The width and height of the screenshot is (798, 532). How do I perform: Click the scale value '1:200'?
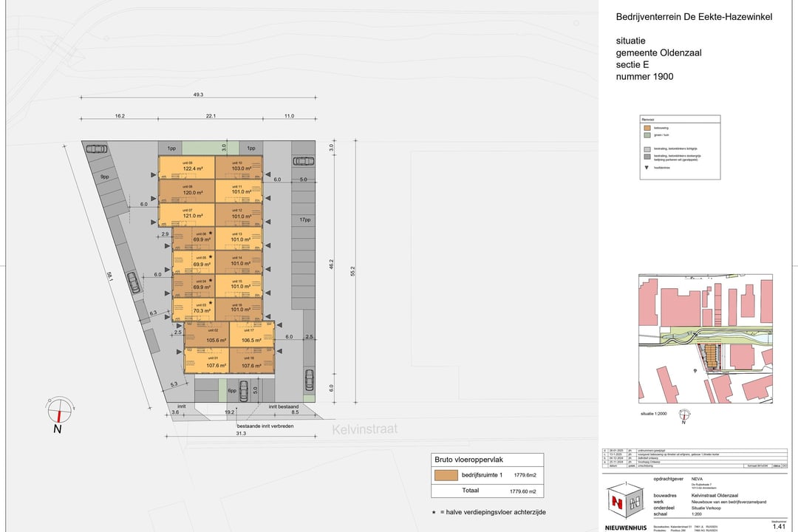(697, 514)
